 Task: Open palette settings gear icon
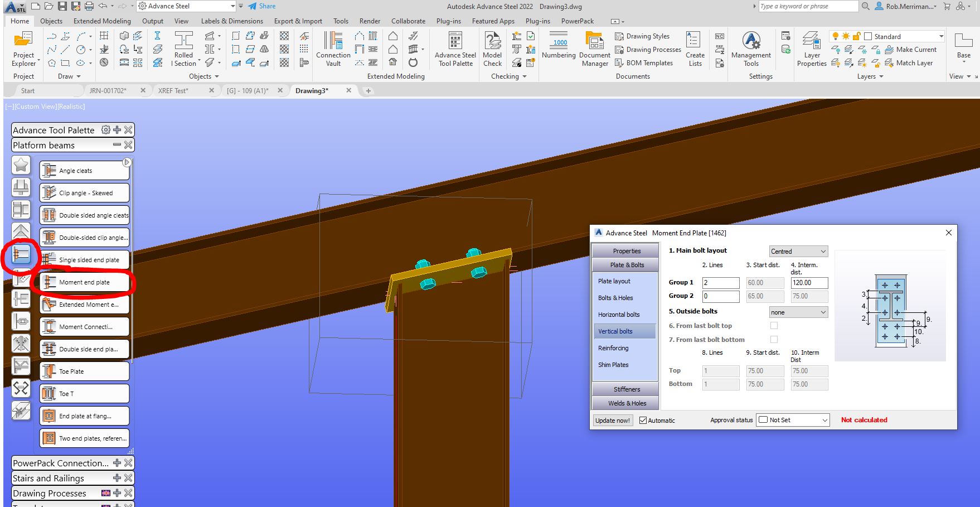(106, 130)
